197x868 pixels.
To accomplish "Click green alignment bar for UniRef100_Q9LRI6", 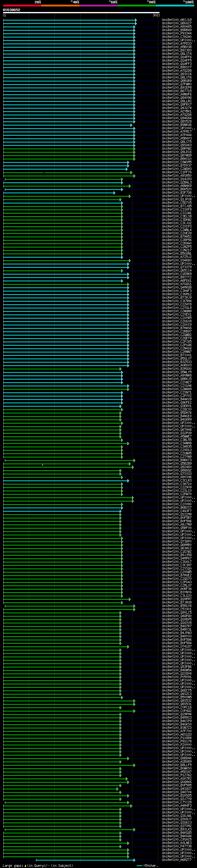I will click(x=69, y=152).
